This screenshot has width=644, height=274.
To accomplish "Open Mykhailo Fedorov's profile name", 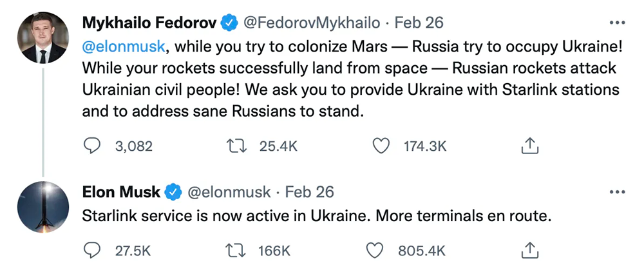I will coord(149,23).
